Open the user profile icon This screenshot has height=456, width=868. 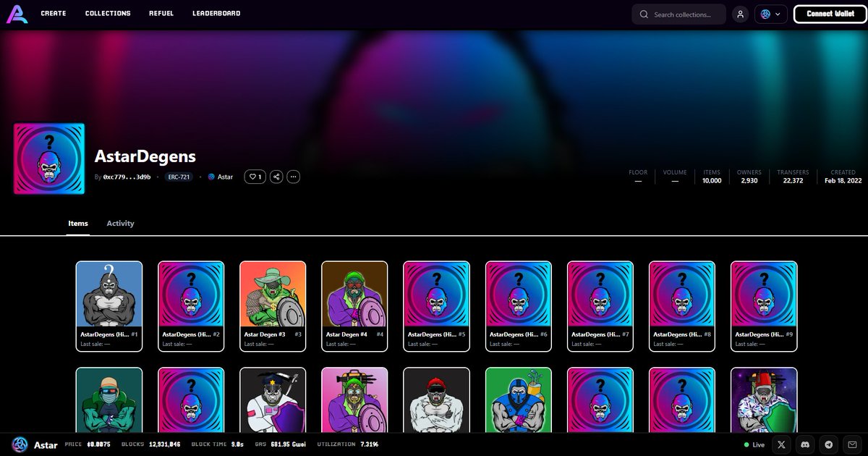pos(740,14)
